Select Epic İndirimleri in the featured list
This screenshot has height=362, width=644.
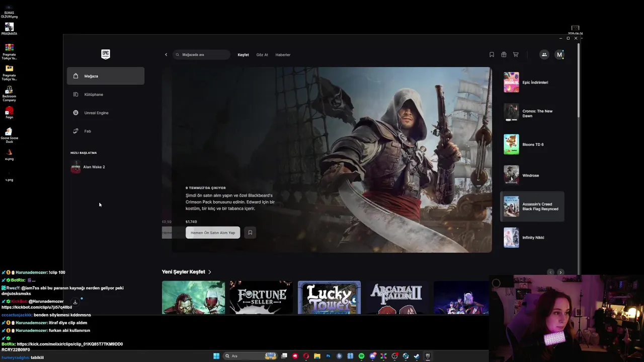(x=532, y=82)
